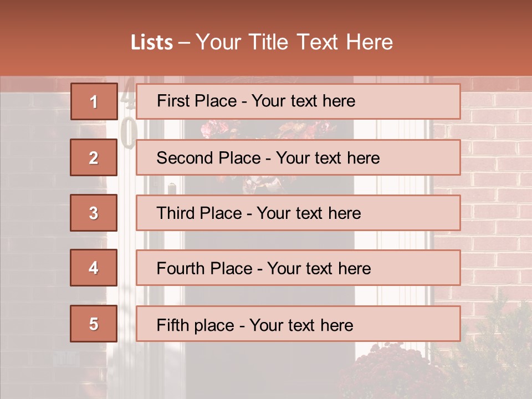Click the brick wall on the right side
The width and height of the screenshot is (532, 399).
[496, 194]
